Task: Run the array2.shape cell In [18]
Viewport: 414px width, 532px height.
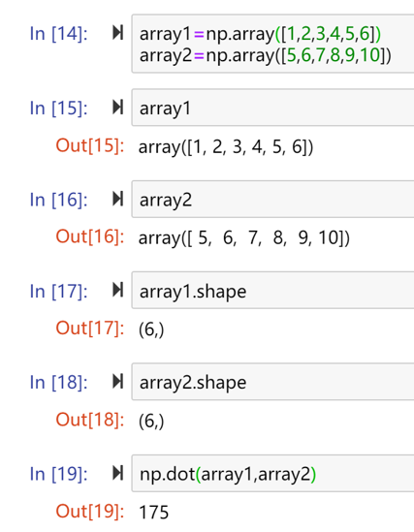Action: [x=117, y=382]
